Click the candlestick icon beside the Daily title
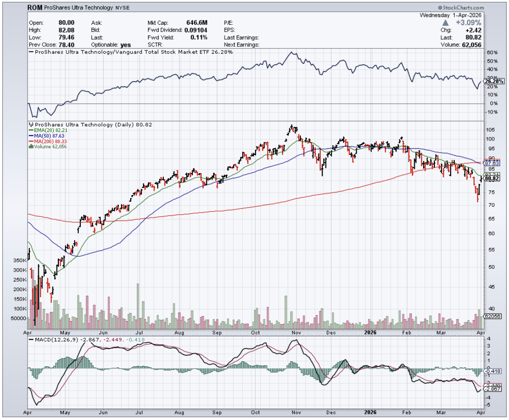The width and height of the screenshot is (509, 420). pos(31,125)
